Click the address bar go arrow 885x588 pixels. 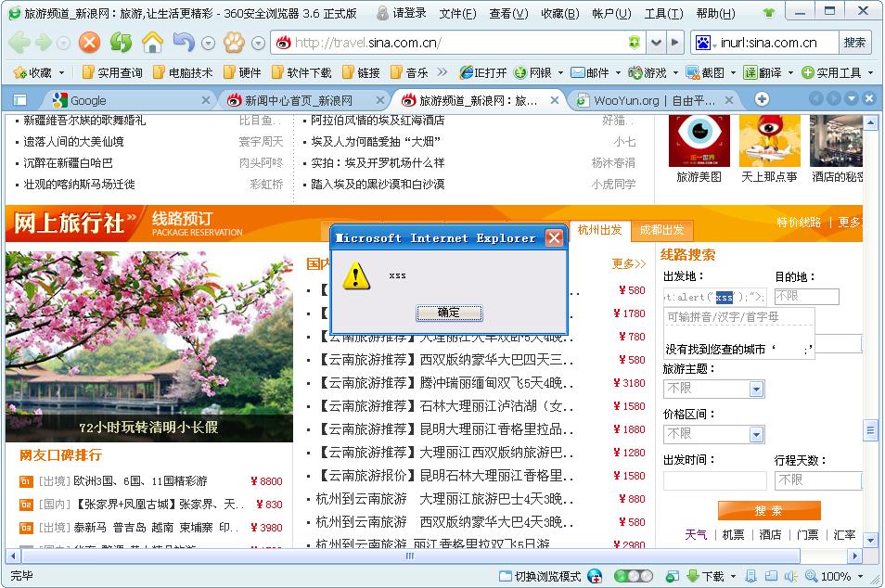tap(674, 43)
